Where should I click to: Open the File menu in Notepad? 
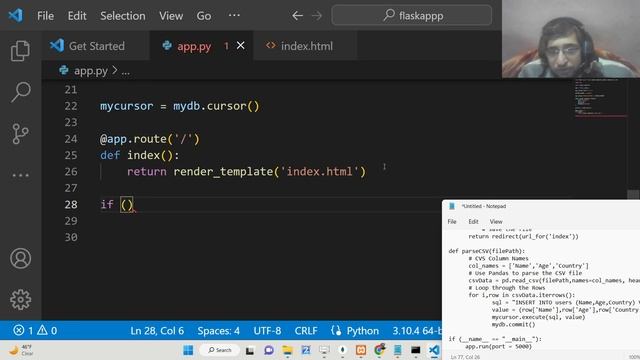(452, 222)
